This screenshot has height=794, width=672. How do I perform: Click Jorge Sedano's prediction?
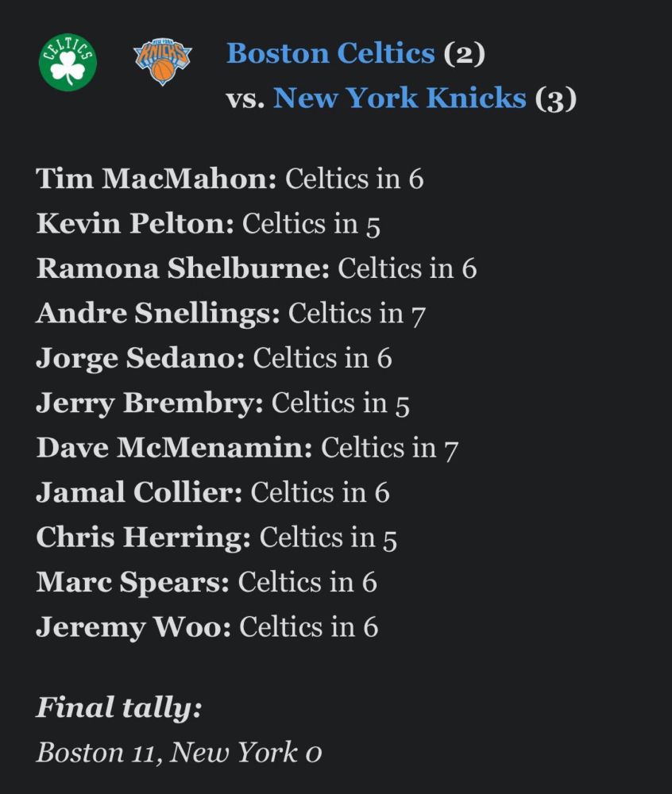click(x=214, y=358)
